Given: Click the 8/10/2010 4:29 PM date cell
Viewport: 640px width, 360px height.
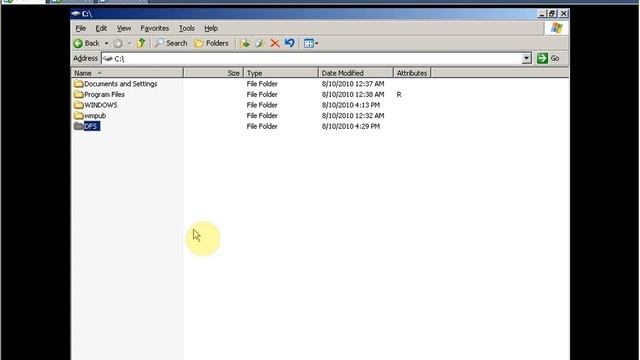Looking at the screenshot, I should (x=351, y=126).
